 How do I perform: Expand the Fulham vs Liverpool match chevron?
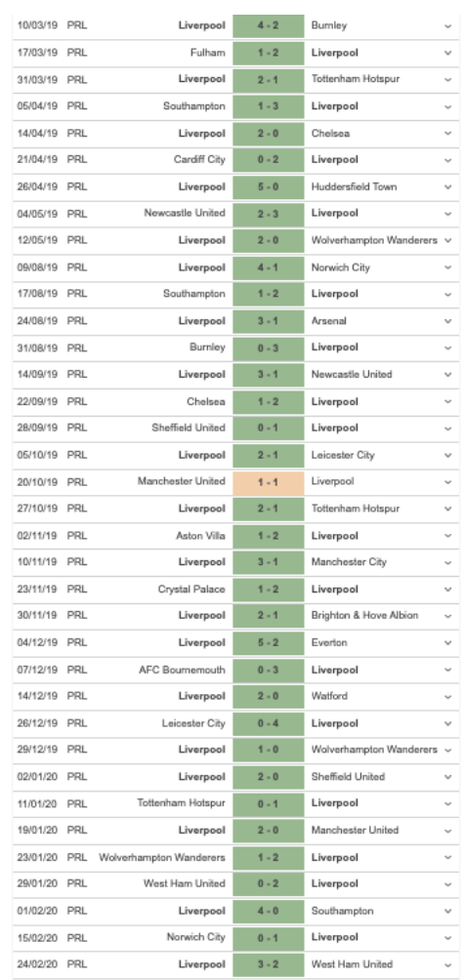[448, 53]
